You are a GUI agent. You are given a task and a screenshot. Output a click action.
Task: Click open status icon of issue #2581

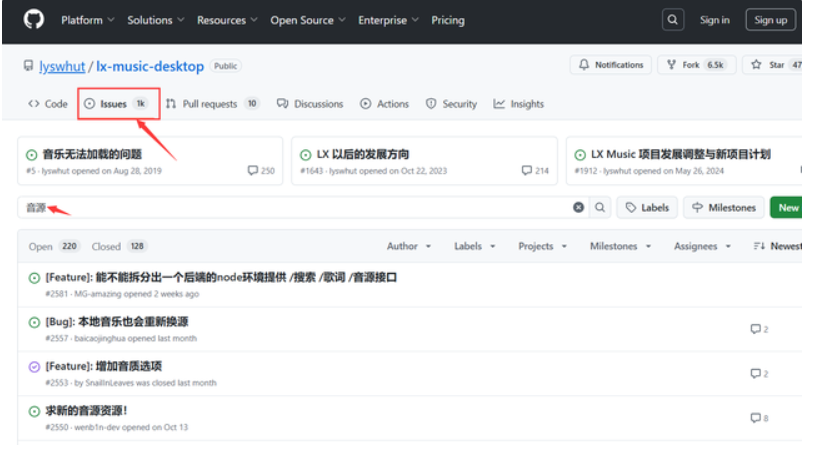pyautogui.click(x=34, y=278)
